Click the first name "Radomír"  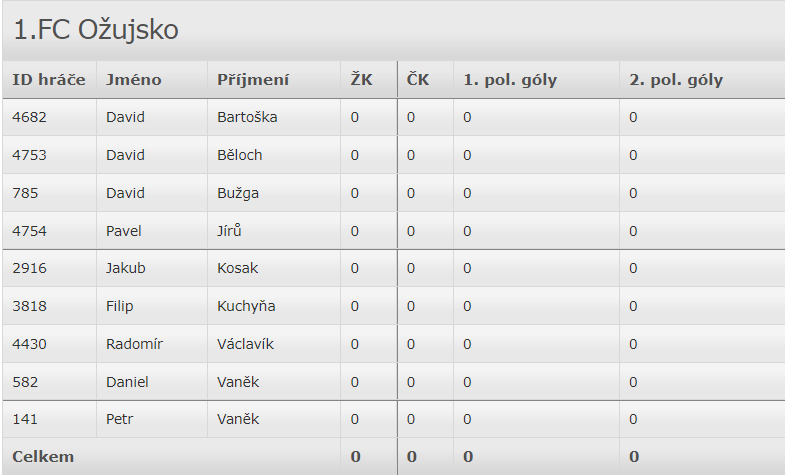click(134, 344)
